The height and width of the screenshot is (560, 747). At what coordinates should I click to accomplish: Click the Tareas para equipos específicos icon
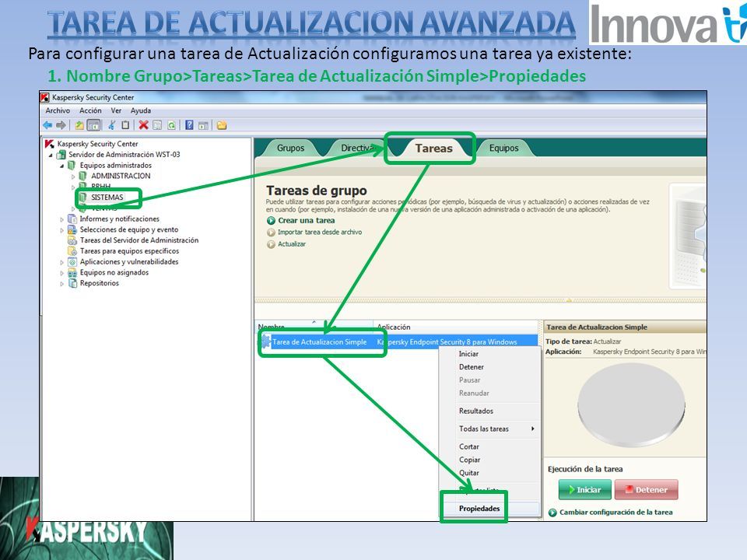point(72,251)
